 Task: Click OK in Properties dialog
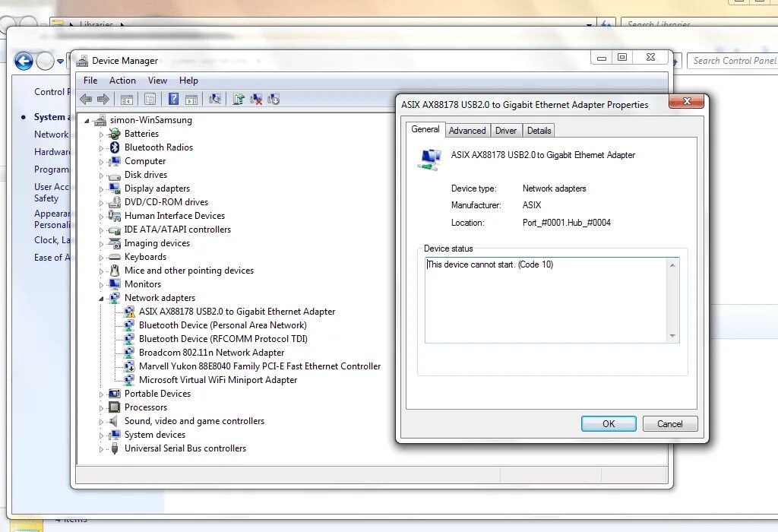pos(609,424)
